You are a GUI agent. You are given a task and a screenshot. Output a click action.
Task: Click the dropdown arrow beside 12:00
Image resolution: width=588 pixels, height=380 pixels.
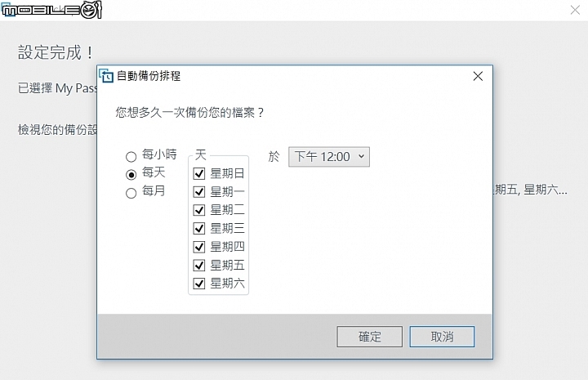pyautogui.click(x=361, y=156)
